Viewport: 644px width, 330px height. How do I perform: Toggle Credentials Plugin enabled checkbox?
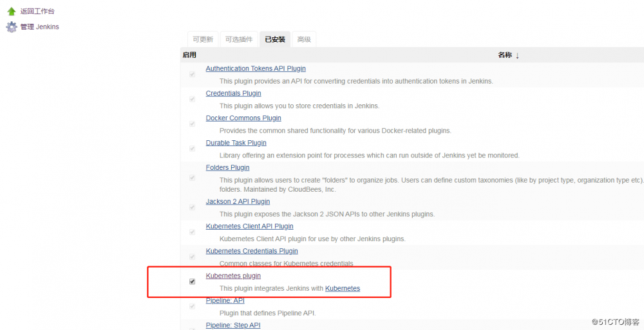point(192,99)
